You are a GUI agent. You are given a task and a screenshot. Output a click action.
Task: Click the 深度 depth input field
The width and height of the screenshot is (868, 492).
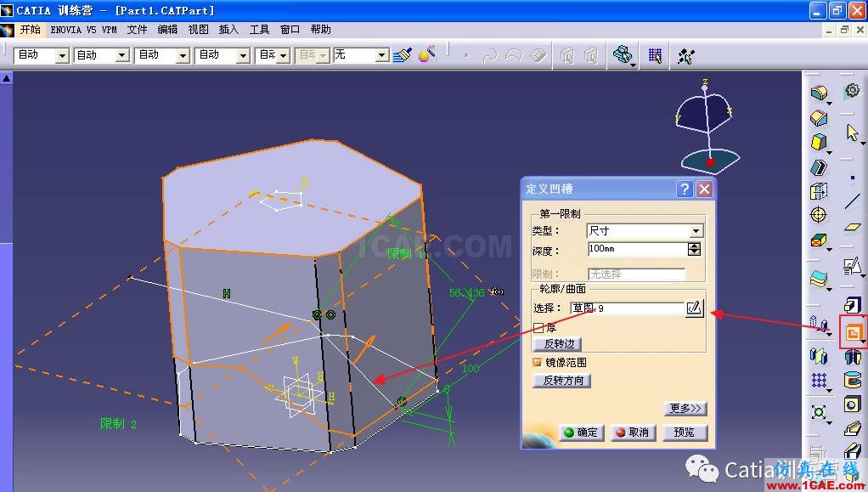tap(636, 250)
